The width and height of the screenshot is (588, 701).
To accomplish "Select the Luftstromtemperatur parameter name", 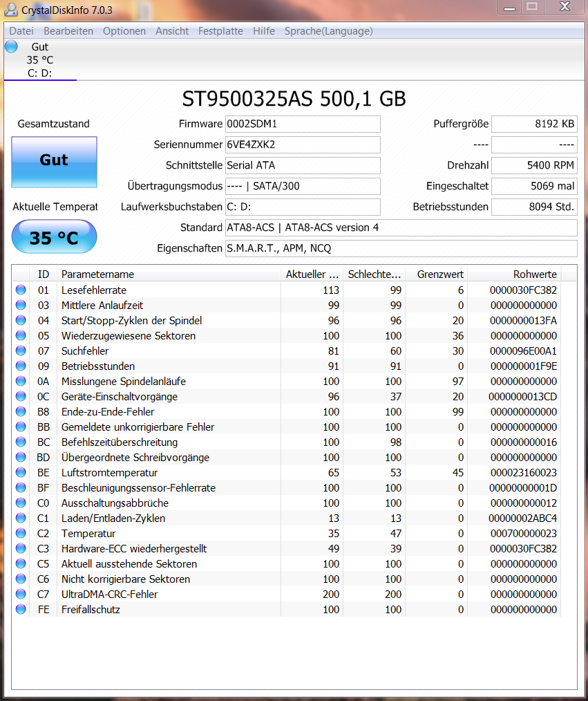I will click(109, 473).
